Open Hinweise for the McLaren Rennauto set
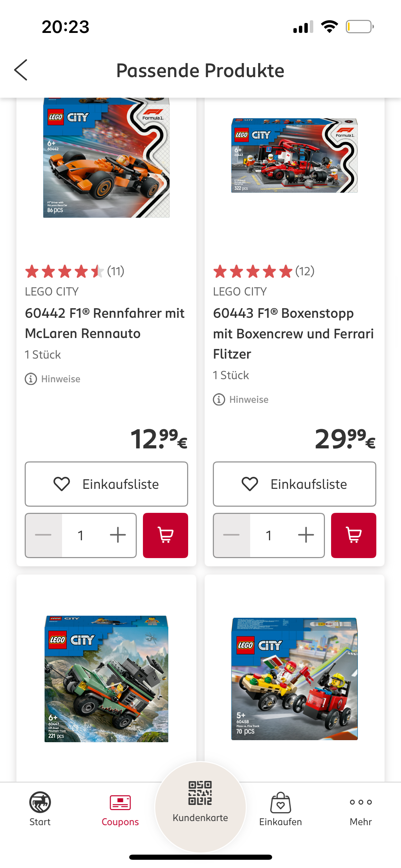This screenshot has width=401, height=868. point(53,379)
